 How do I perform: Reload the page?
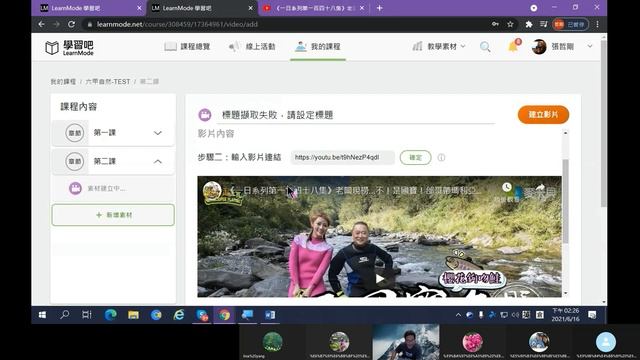pos(71,24)
